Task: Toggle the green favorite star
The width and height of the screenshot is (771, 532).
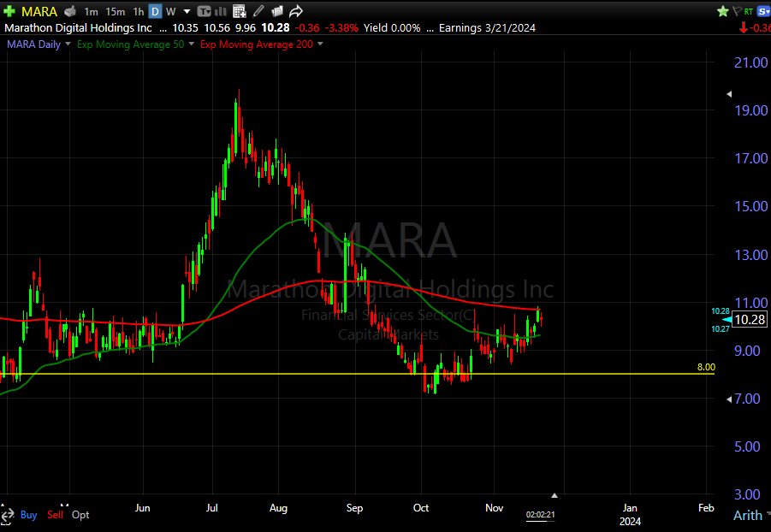Action: pyautogui.click(x=723, y=11)
